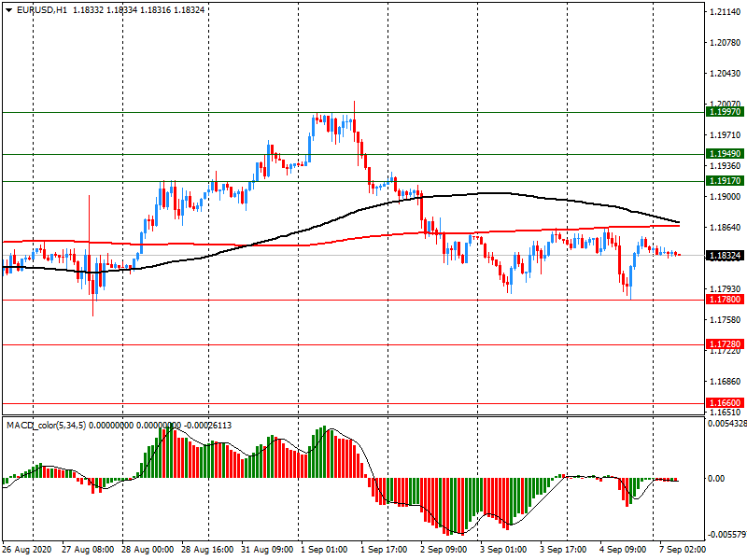Click the 1.17280 price level label
The image size is (747, 560).
point(725,345)
